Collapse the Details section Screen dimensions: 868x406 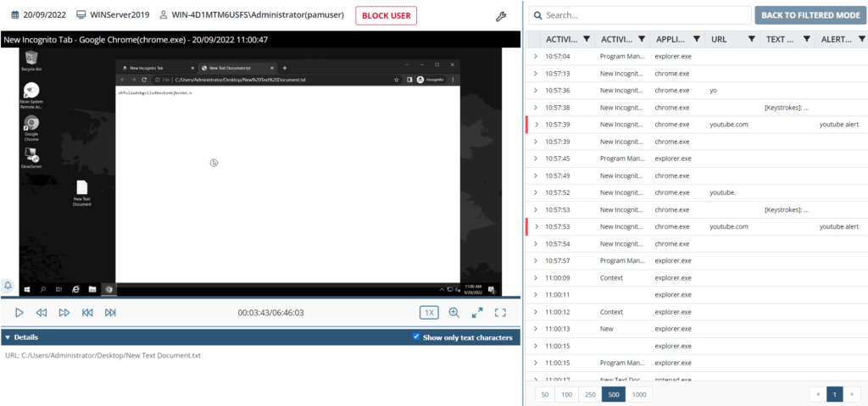(x=8, y=337)
